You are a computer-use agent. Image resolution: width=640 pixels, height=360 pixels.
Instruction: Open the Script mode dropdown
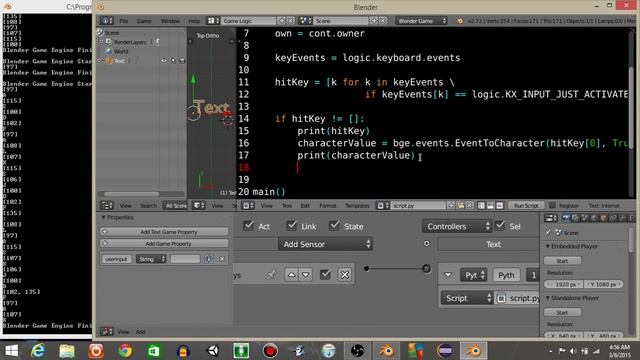[x=467, y=298]
